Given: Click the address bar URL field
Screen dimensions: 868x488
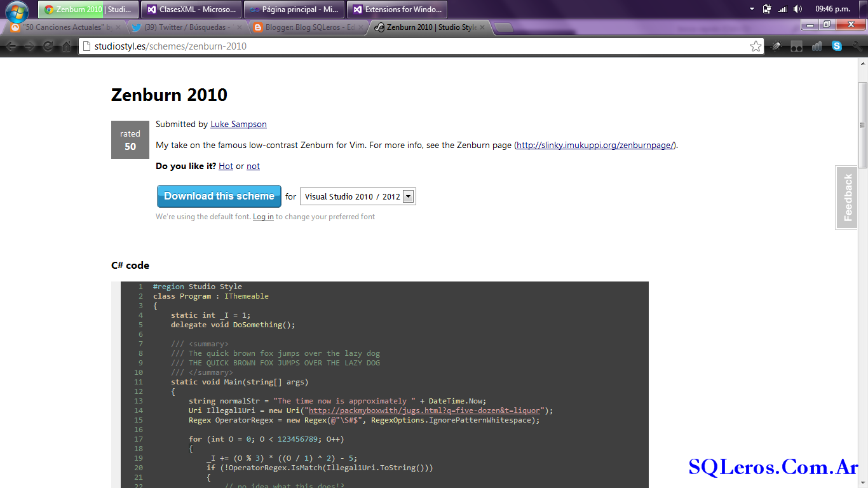Looking at the screenshot, I should pos(419,46).
